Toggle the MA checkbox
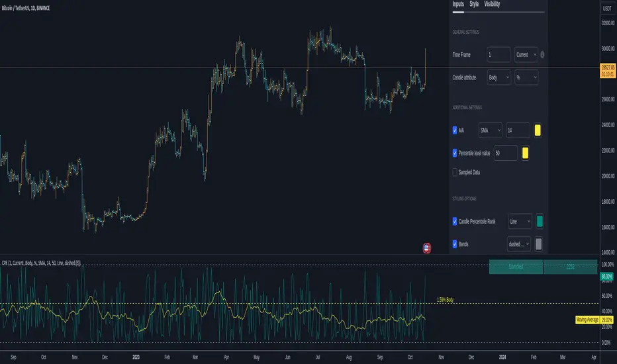This screenshot has height=364, width=617. coord(455,130)
